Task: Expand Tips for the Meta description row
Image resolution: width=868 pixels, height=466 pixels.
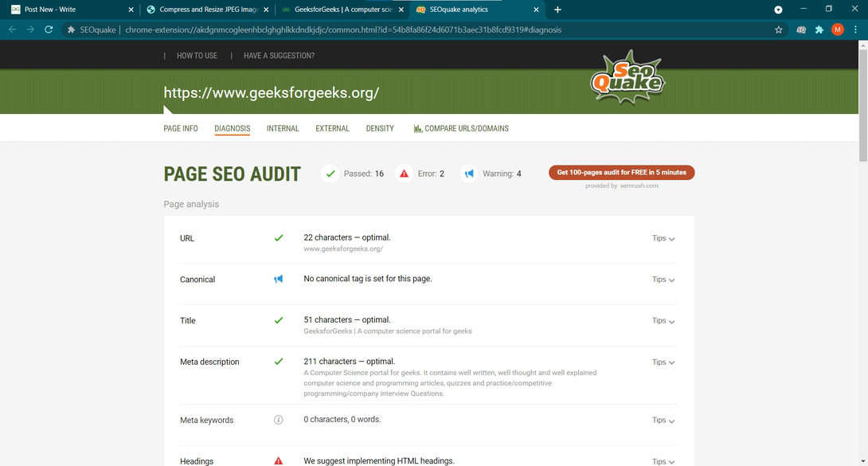Action: pos(663,362)
